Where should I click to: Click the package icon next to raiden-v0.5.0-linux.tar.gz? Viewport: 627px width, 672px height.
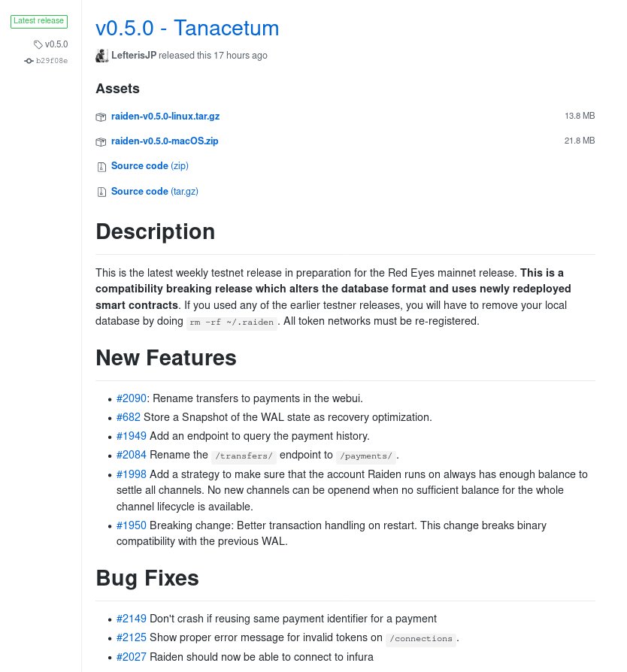click(101, 117)
